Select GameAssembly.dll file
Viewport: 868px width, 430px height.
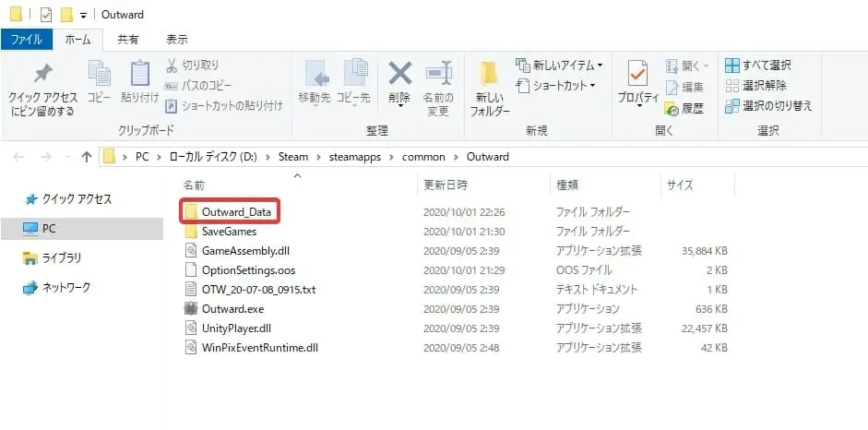click(245, 251)
